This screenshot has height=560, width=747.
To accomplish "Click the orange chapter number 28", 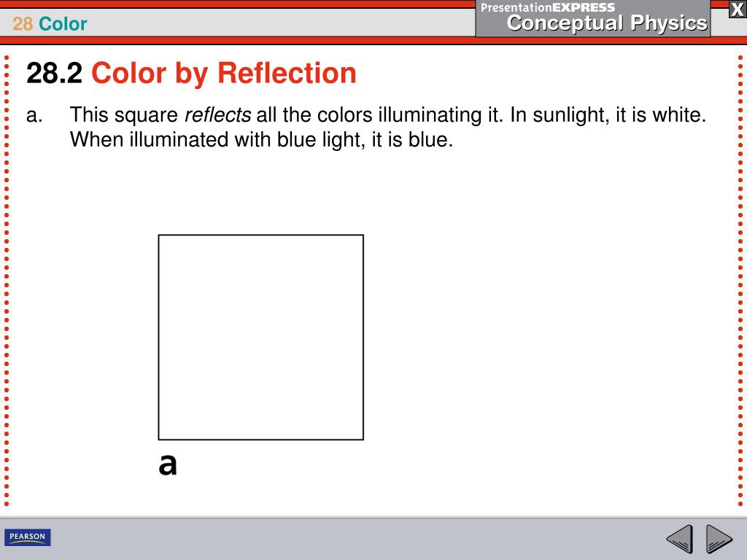I will click(23, 24).
